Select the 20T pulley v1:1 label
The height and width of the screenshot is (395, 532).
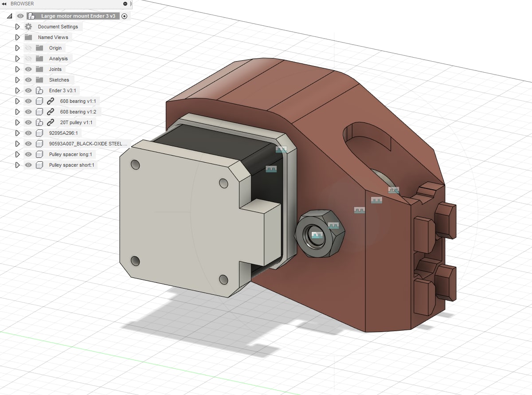[x=77, y=122]
